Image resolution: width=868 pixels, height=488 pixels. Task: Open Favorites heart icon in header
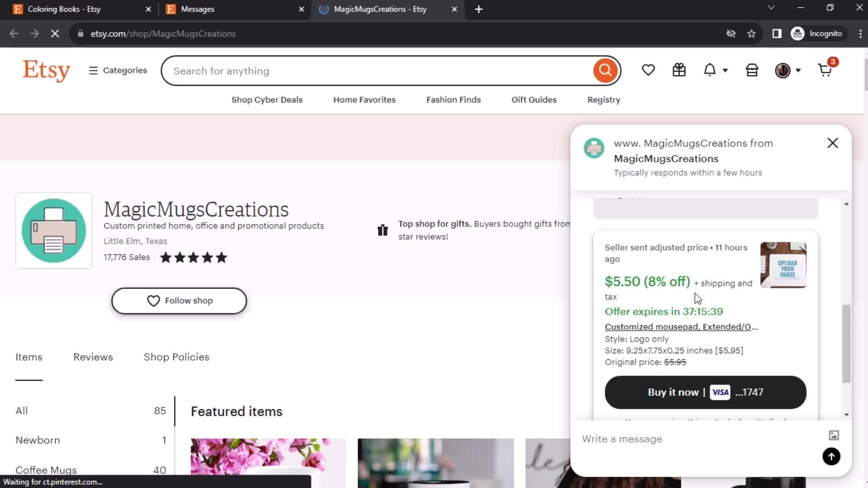[648, 70]
